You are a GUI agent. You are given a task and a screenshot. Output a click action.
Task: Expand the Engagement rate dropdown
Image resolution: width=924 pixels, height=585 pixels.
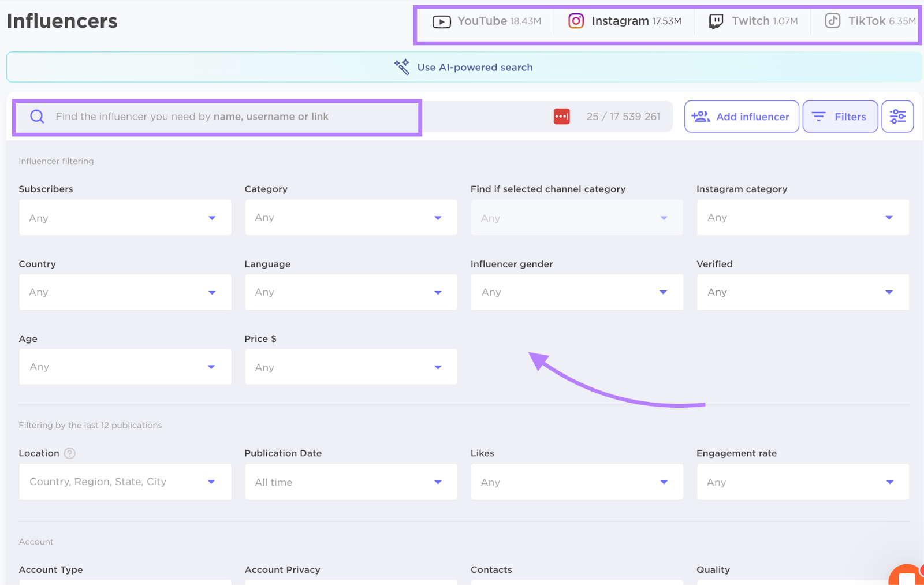[803, 482]
